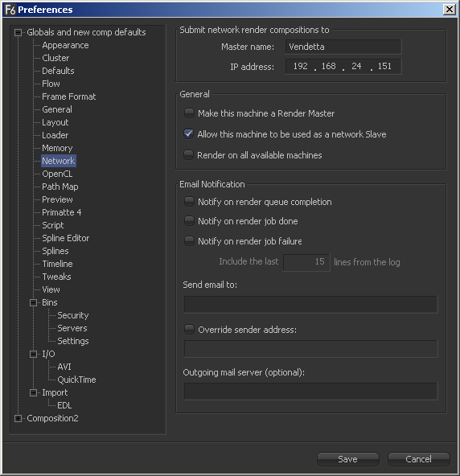Collapse the I/O tree branch
460x476 pixels.
click(34, 354)
